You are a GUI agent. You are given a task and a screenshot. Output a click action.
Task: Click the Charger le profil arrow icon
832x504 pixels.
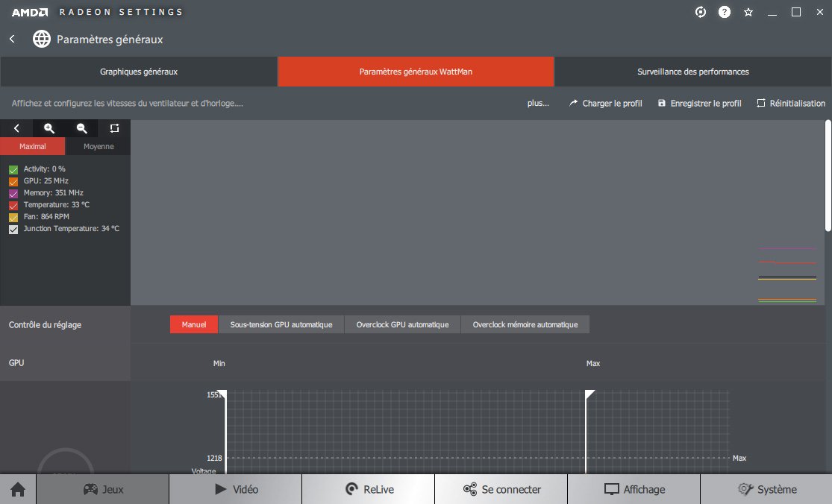pyautogui.click(x=573, y=103)
